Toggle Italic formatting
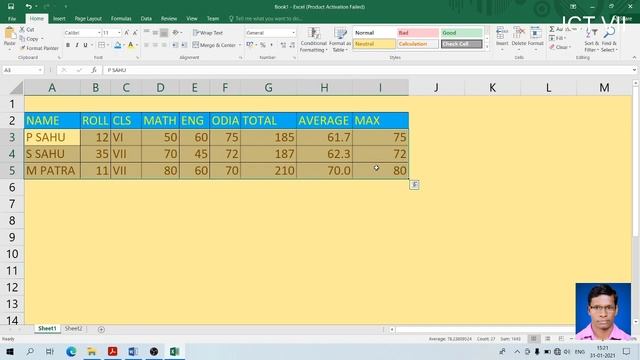The image size is (640, 360). coord(76,45)
